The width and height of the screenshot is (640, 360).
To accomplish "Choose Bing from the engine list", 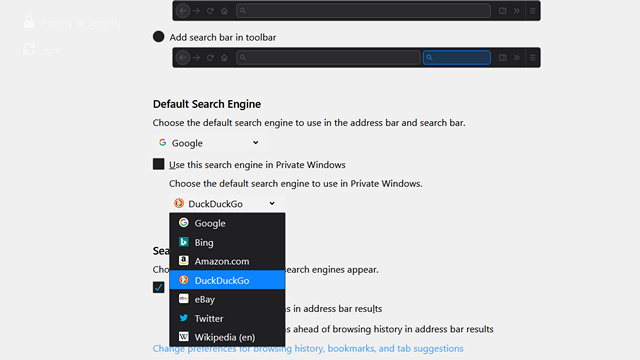I will tap(227, 242).
